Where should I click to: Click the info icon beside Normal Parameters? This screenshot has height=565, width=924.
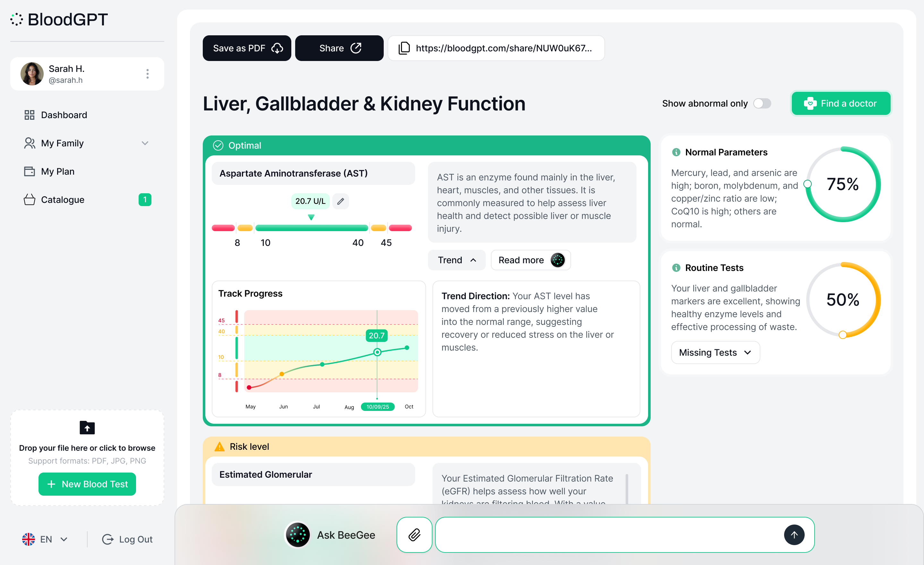point(676,152)
